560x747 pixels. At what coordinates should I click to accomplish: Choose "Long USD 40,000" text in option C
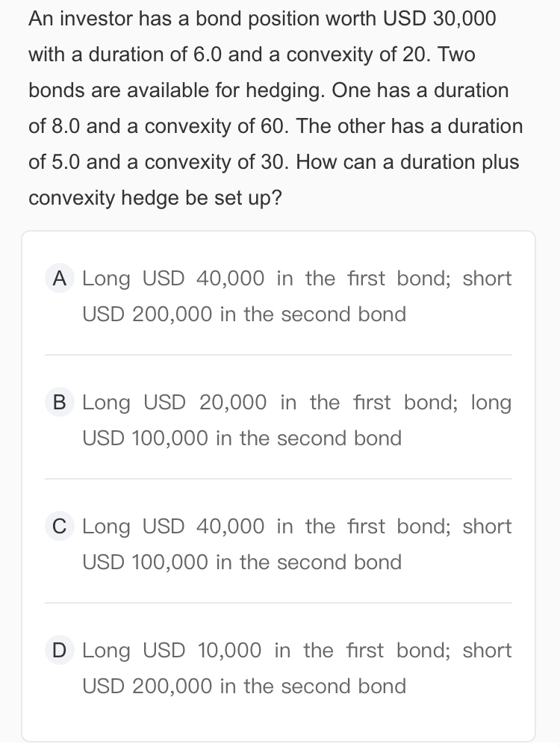coord(173,527)
